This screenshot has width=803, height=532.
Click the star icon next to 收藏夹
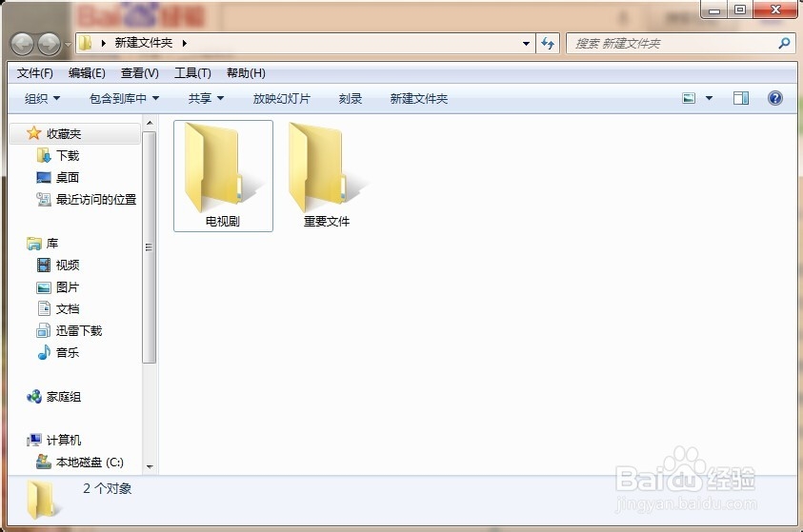[x=33, y=133]
